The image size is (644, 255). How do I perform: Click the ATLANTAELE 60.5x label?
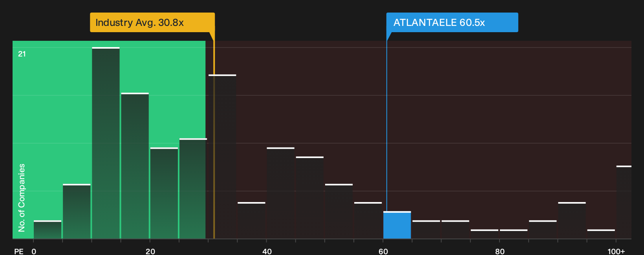click(x=452, y=22)
